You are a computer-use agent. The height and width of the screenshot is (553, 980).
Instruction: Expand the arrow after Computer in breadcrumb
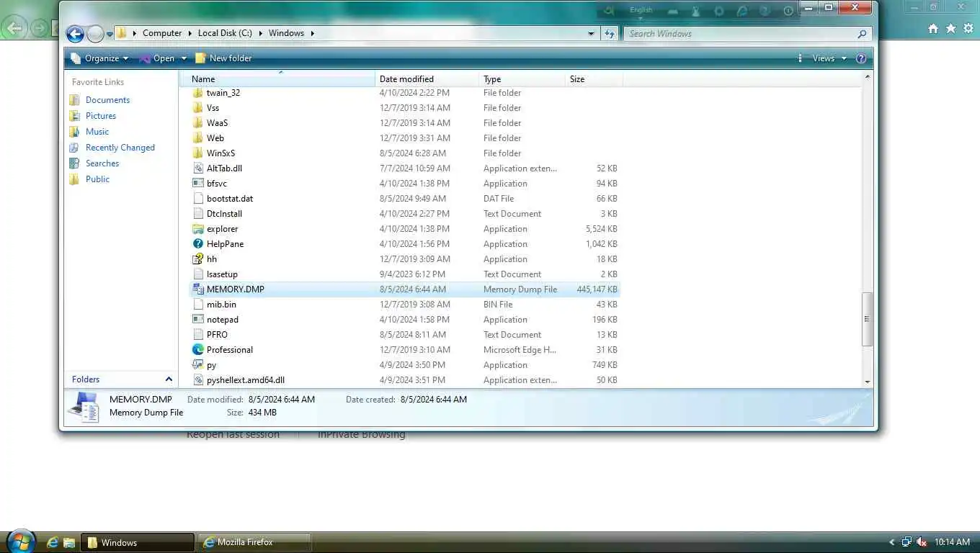click(190, 33)
